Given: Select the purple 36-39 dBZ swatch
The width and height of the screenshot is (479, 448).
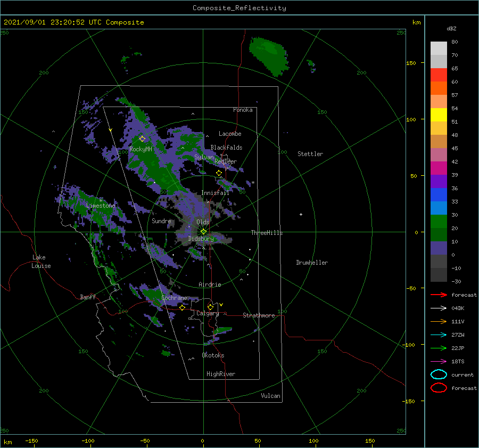Looking at the screenshot, I should tap(439, 182).
